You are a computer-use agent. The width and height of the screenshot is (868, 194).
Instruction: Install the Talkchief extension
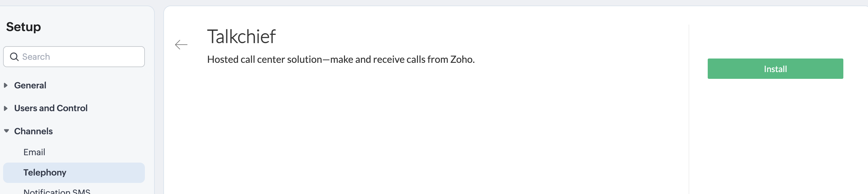point(775,69)
